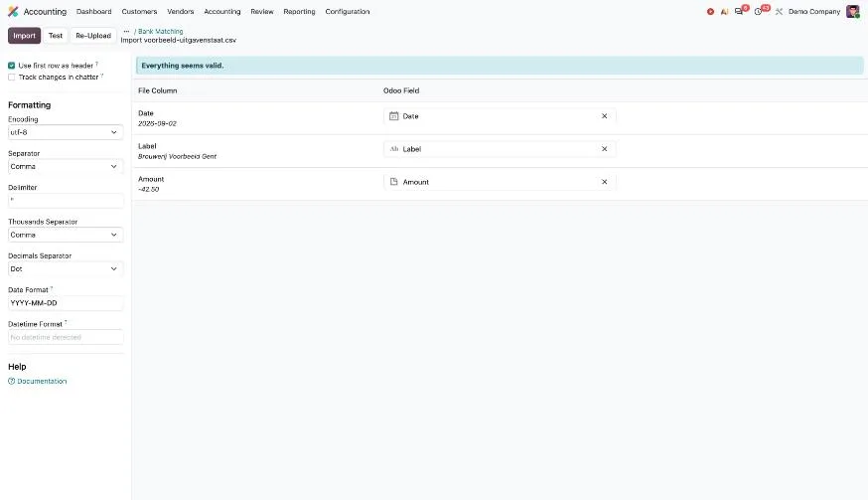Click the red recording indicator icon
Screen dimensions: 868x500
[x=710, y=12]
